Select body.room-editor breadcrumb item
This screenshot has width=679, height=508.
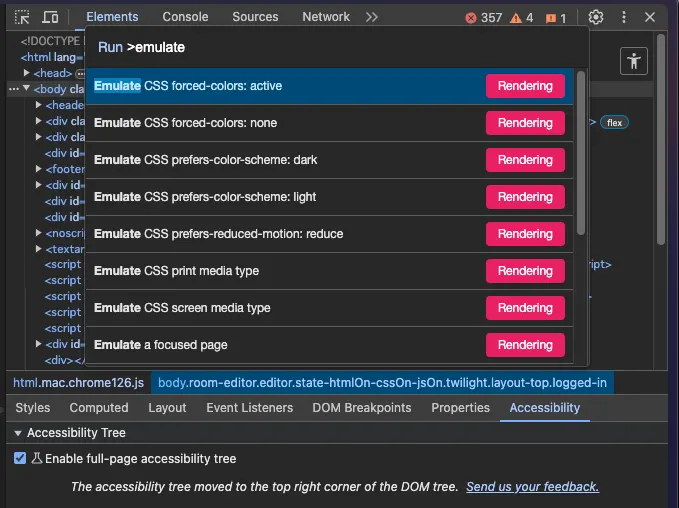[x=382, y=383]
